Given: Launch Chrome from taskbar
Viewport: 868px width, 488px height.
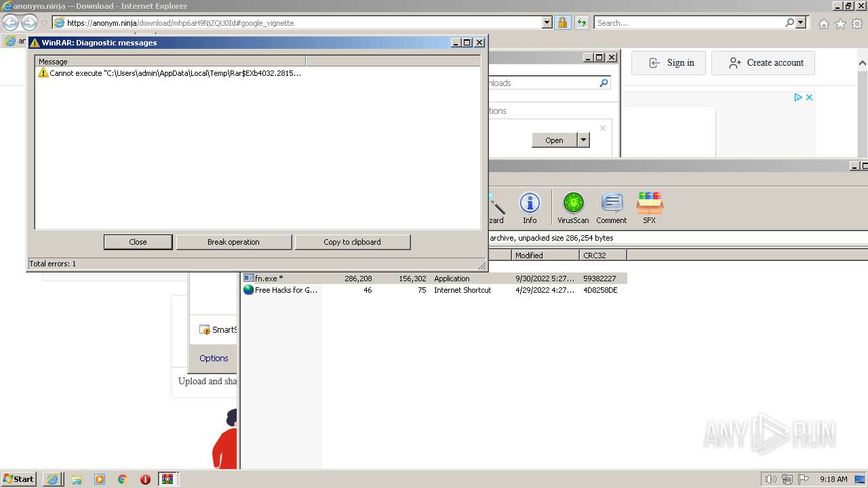Looking at the screenshot, I should click(x=123, y=479).
